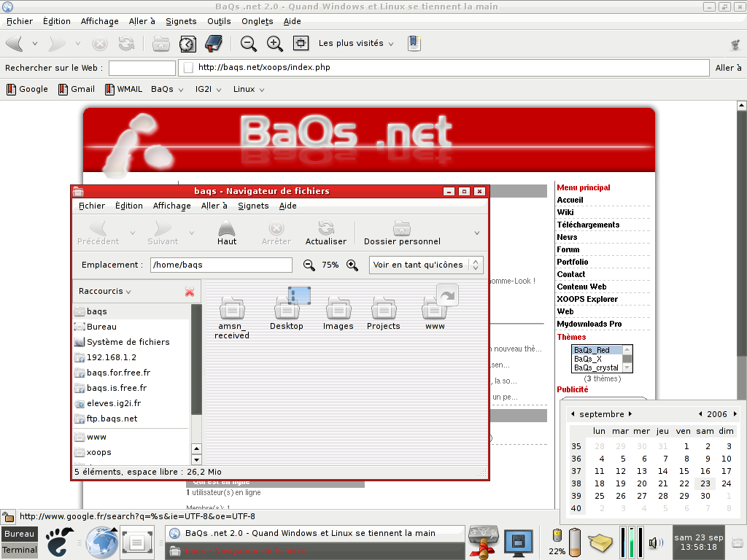Image resolution: width=747 pixels, height=560 pixels.
Task: Open Dossier personnel in the file browser
Action: click(402, 233)
